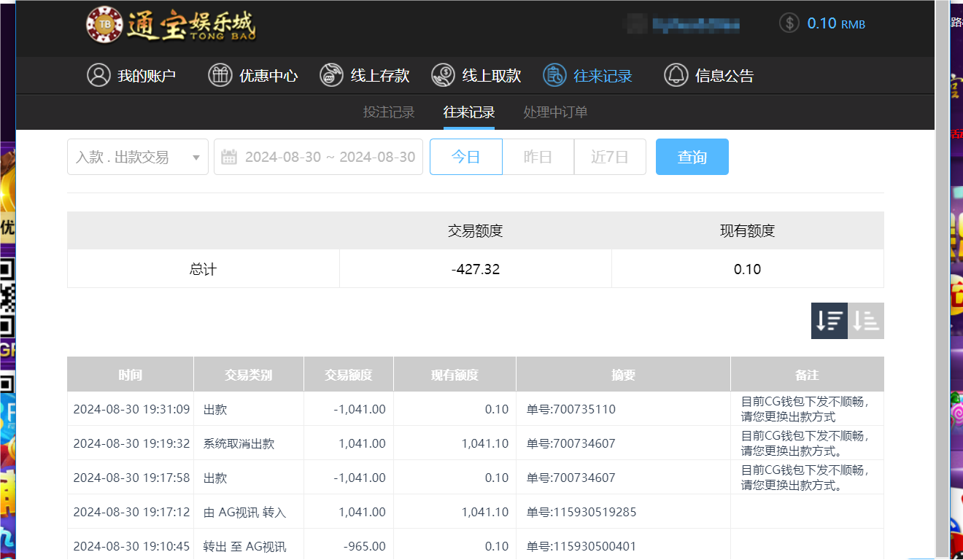
Task: Switch to the 投注记录 tab
Action: [x=388, y=112]
